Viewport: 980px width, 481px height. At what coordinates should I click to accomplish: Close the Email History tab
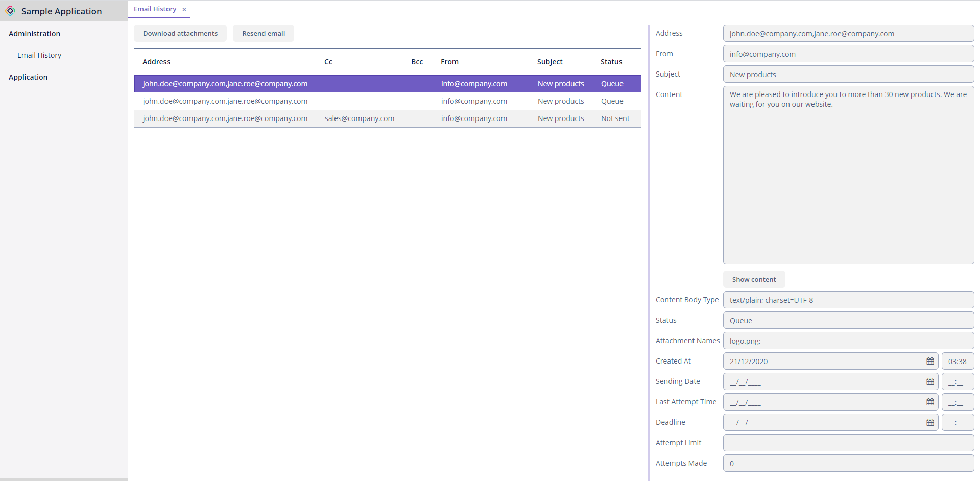point(184,9)
